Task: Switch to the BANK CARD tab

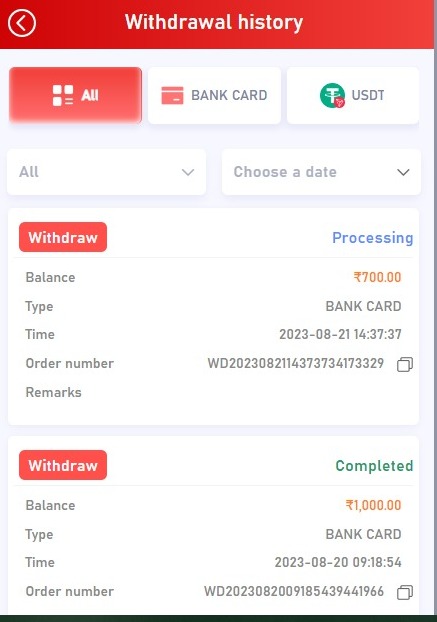Action: pos(214,95)
